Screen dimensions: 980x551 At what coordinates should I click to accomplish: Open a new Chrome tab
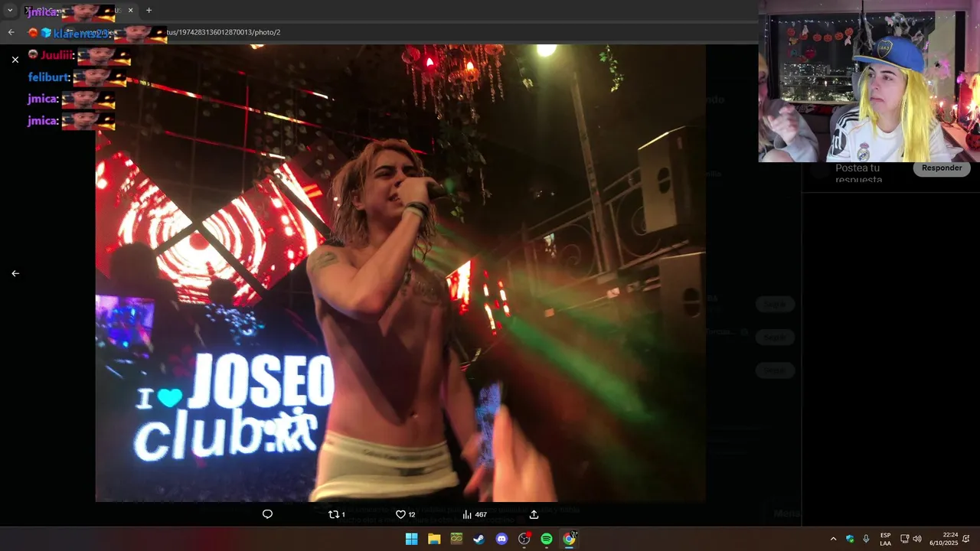[x=149, y=11]
